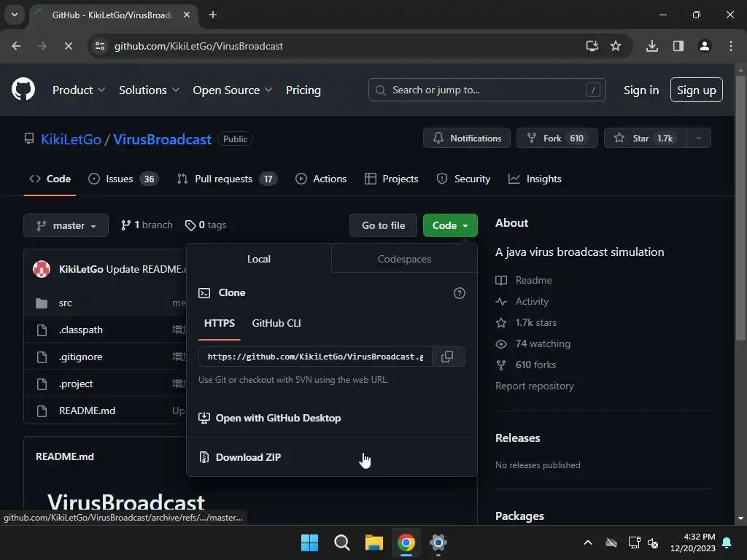Open Chrome tab search dropdown
Image resolution: width=747 pixels, height=560 pixels.
click(15, 15)
